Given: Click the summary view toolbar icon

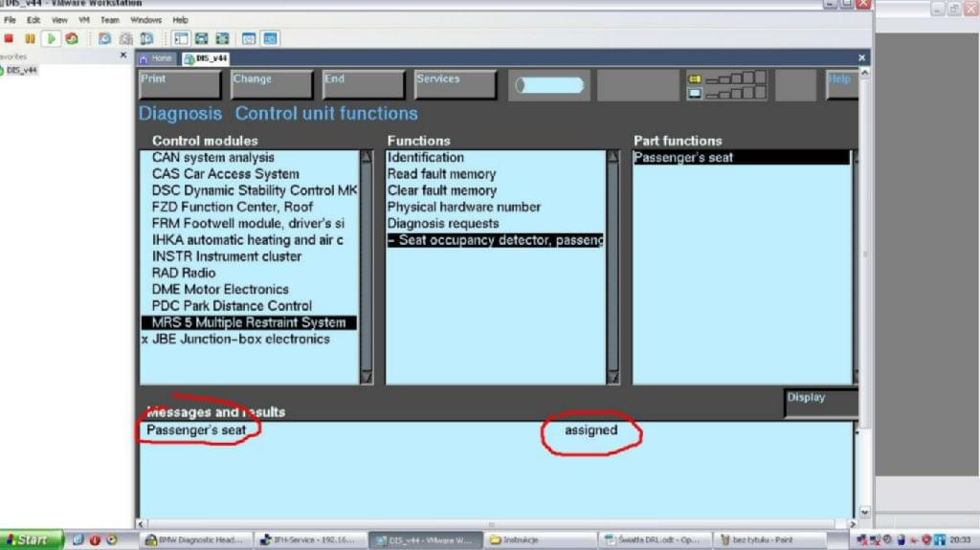Looking at the screenshot, I should [249, 39].
